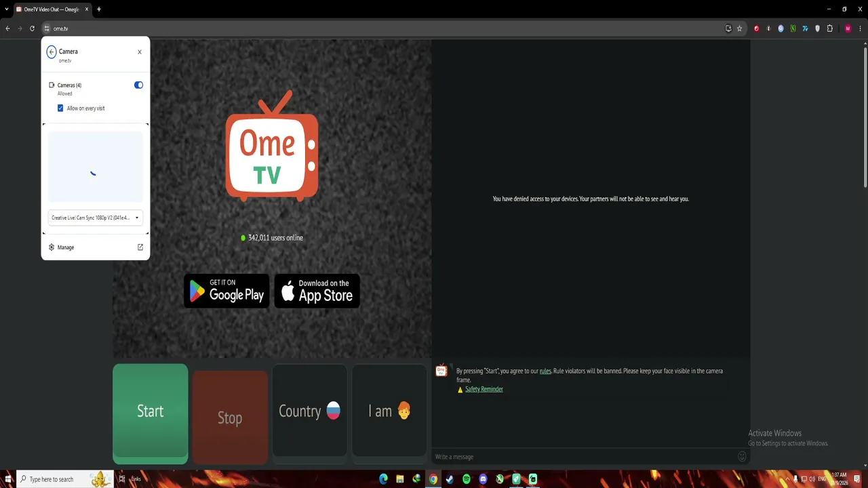This screenshot has width=868, height=488.
Task: Open Steam from the taskbar
Action: tap(450, 479)
